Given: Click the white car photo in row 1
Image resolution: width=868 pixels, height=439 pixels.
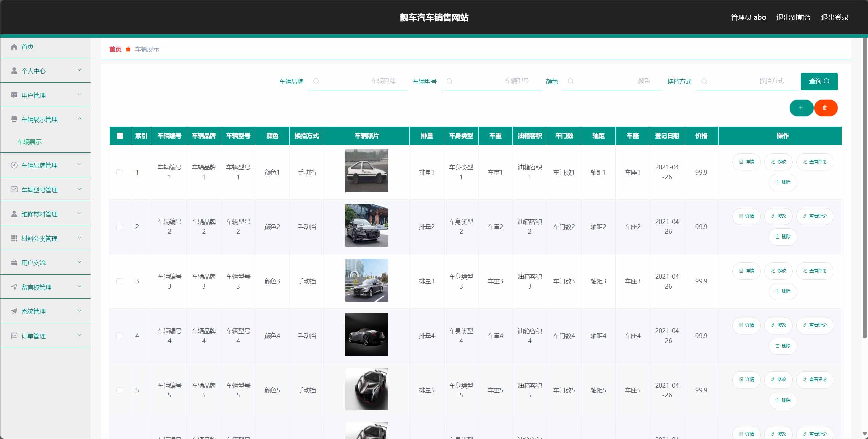Looking at the screenshot, I should (x=367, y=171).
